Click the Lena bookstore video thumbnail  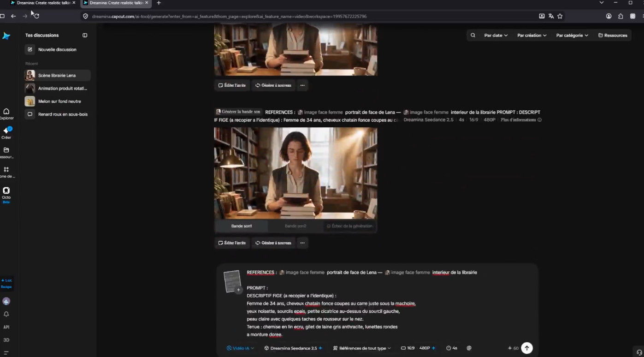pyautogui.click(x=295, y=173)
